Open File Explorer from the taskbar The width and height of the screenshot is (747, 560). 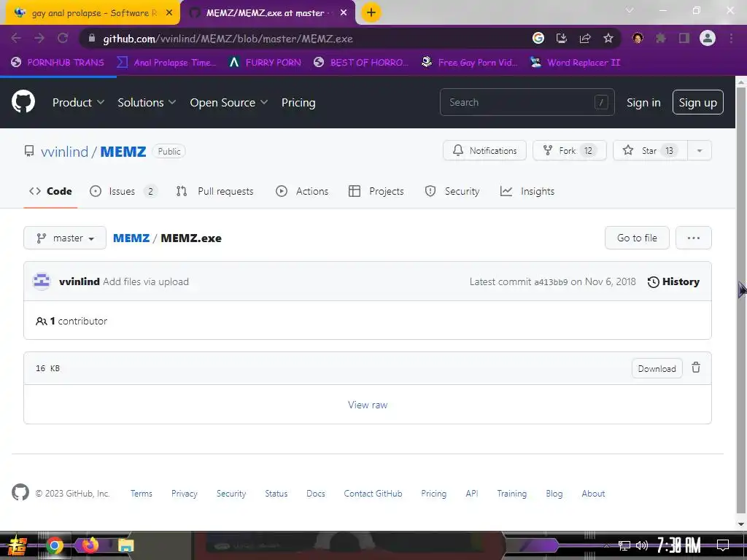[125, 545]
